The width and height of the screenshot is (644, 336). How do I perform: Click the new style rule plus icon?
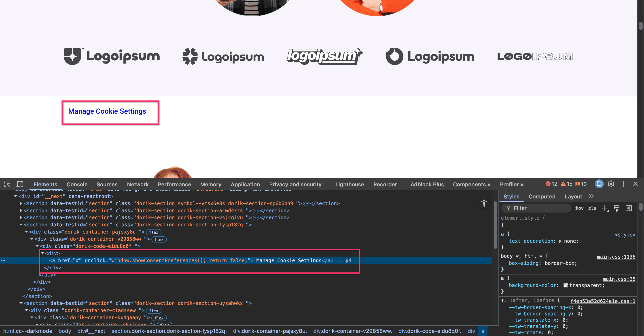[604, 208]
